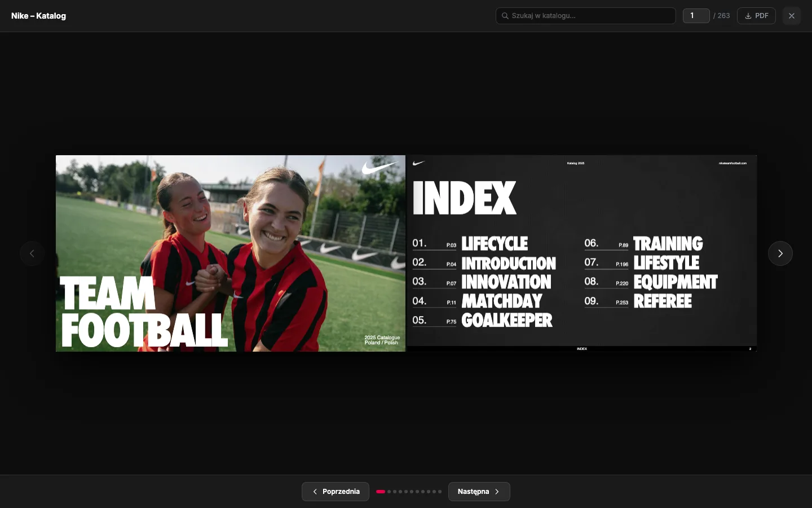Click the 'Nike – Katalog' viewer title

[38, 16]
